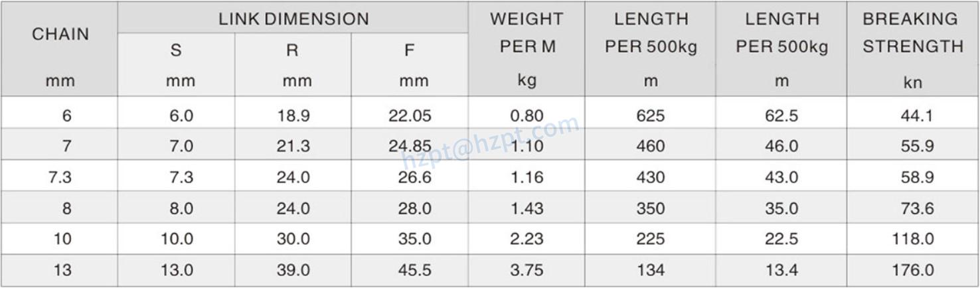Click the CHAIN column header
Viewport: 980px width, 288px height.
pos(60,35)
